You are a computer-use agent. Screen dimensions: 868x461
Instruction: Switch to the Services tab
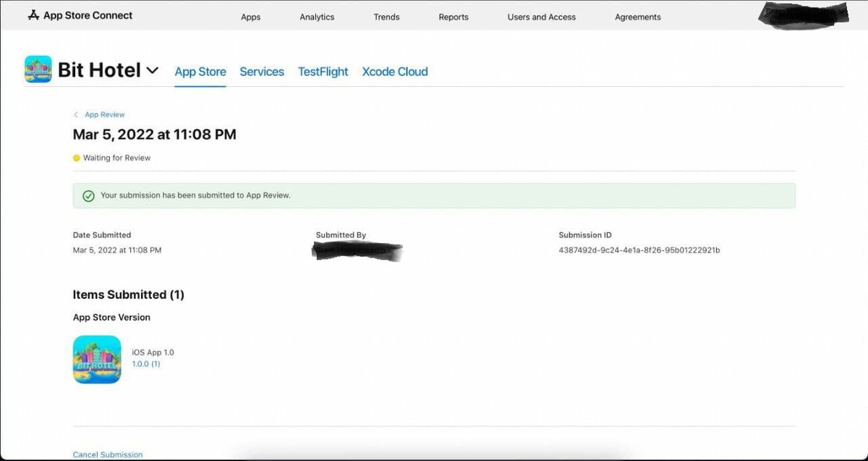pos(262,72)
